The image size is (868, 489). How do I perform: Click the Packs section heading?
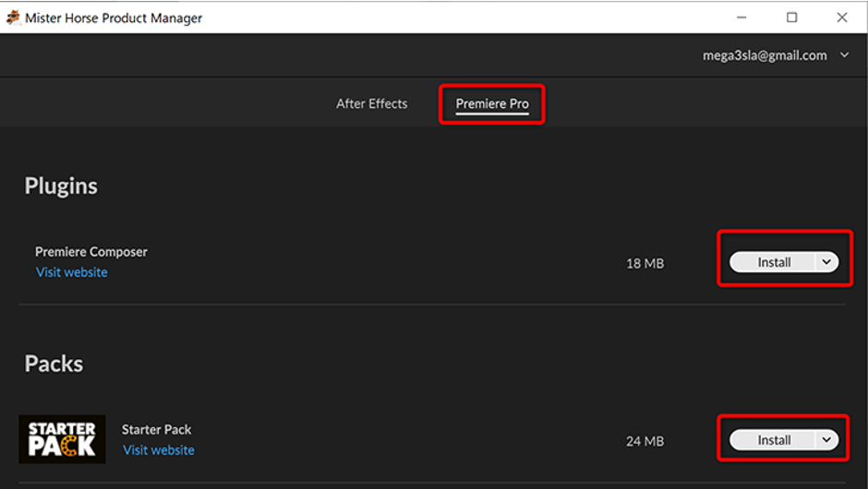coord(54,364)
